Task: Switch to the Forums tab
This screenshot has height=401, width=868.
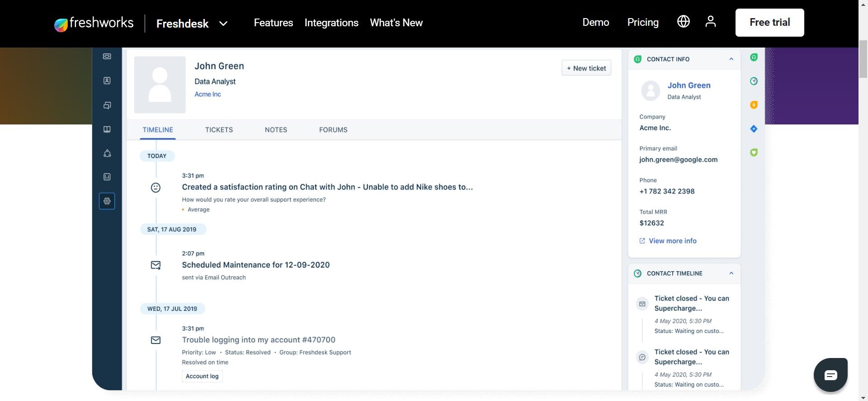Action: [x=333, y=130]
